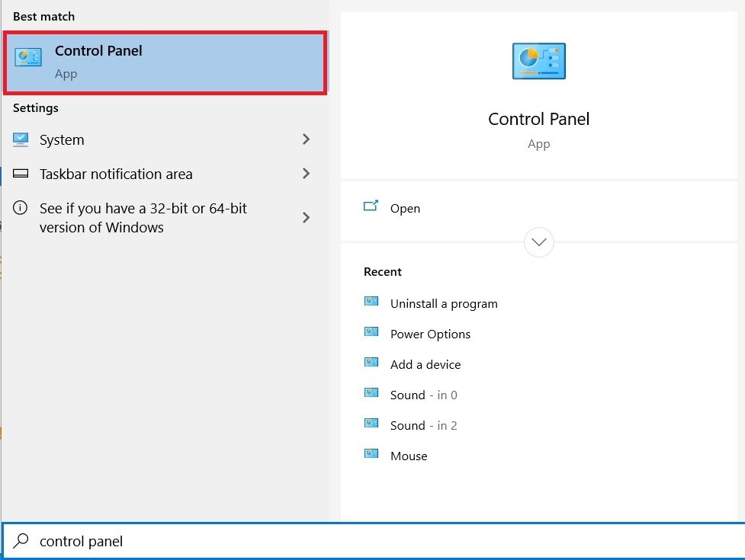745x560 pixels.
Task: Click the icon beside Power Options
Action: pos(371,331)
